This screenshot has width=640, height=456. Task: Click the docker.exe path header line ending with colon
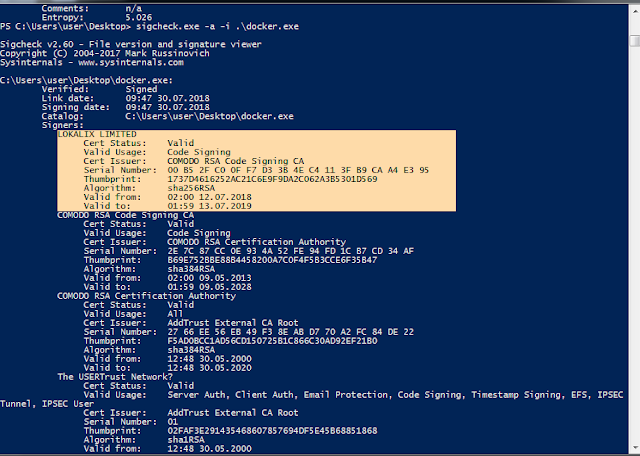(86, 80)
